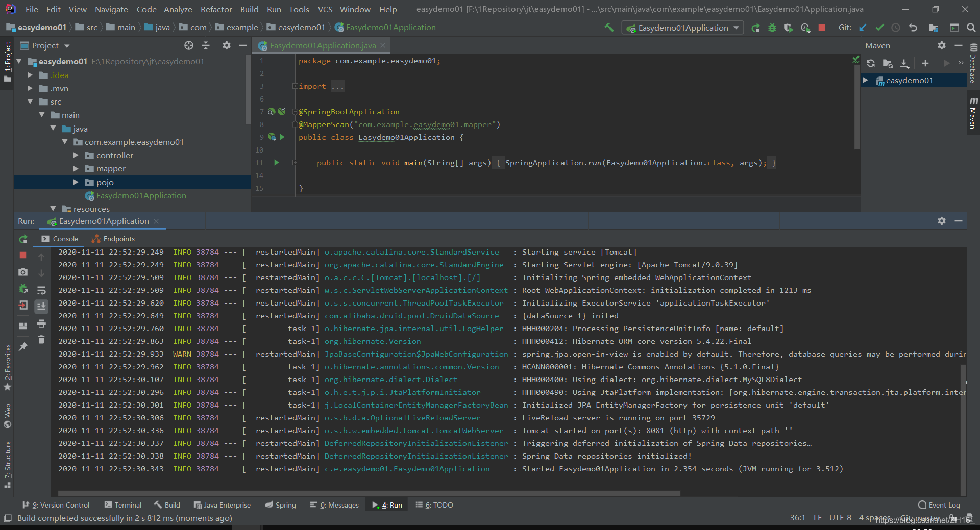Expand the .mvn folder
Image resolution: width=980 pixels, height=530 pixels.
point(30,88)
